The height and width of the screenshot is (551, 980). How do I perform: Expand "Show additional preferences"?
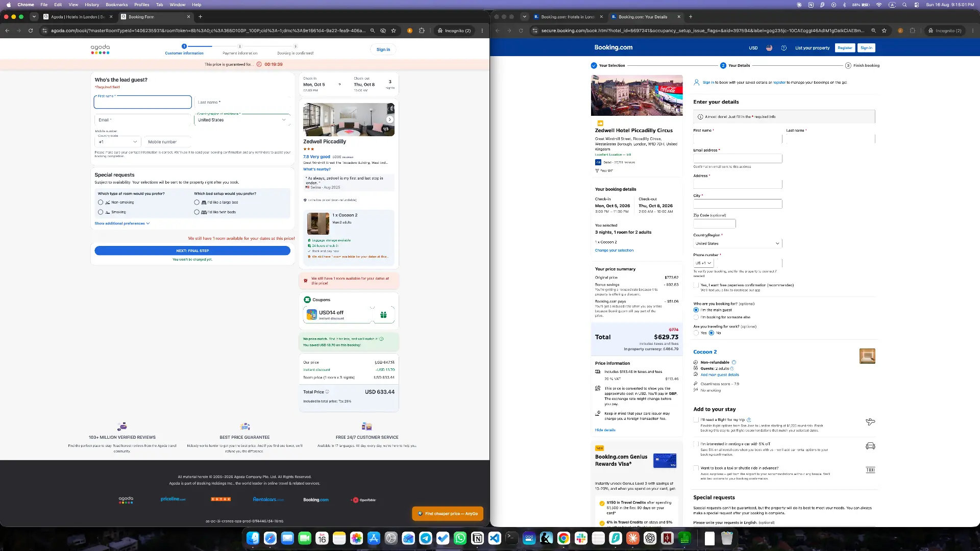pyautogui.click(x=122, y=223)
